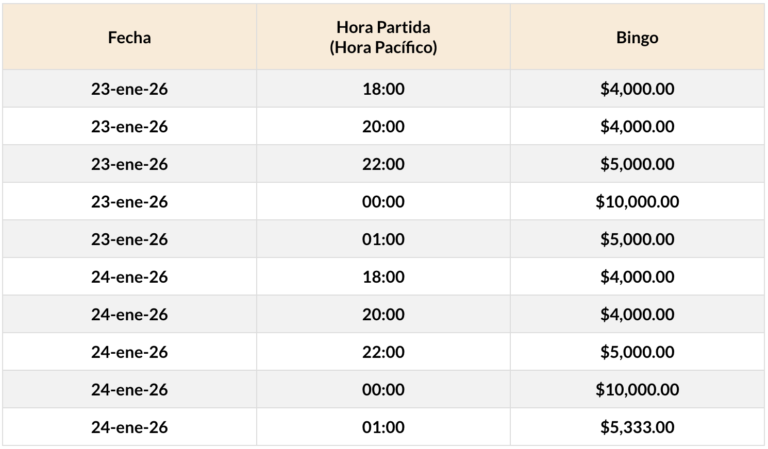Click the 22:00 time for 24-ene-26

[383, 352]
